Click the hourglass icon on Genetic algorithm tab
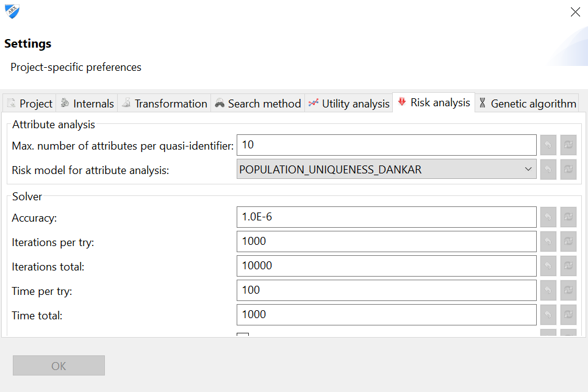The image size is (588, 392). point(482,103)
